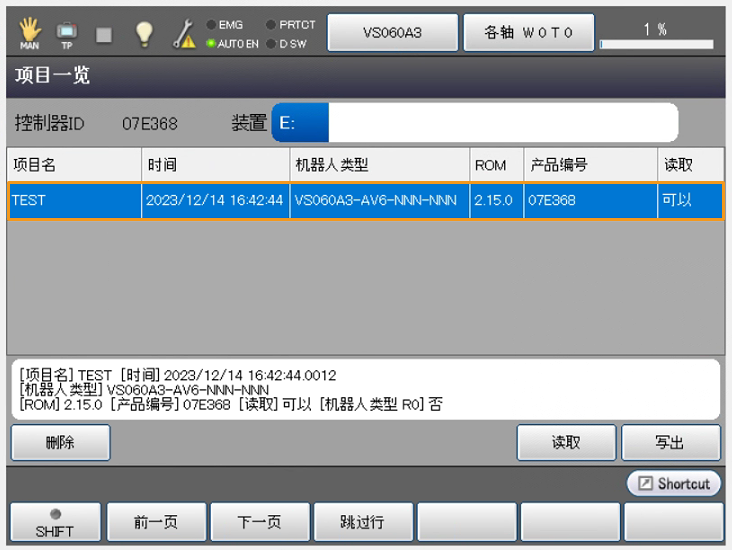Click the VS060A3-AV6-NNN-NNN cell
The image size is (732, 550).
click(380, 200)
